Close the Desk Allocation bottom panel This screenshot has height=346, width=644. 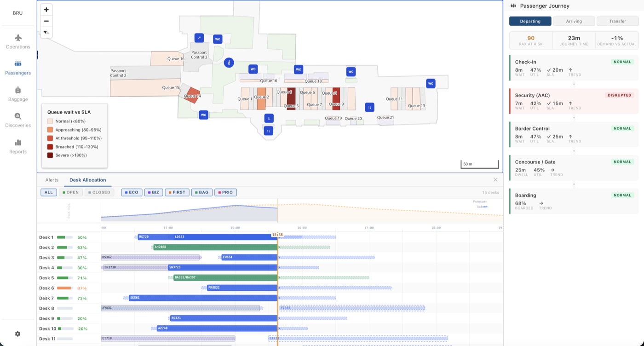(x=495, y=180)
